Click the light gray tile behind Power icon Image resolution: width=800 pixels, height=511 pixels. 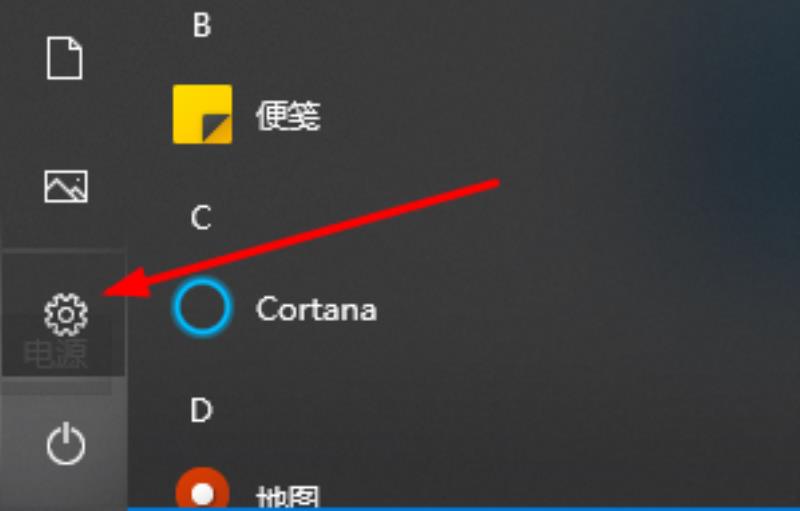coord(63,444)
